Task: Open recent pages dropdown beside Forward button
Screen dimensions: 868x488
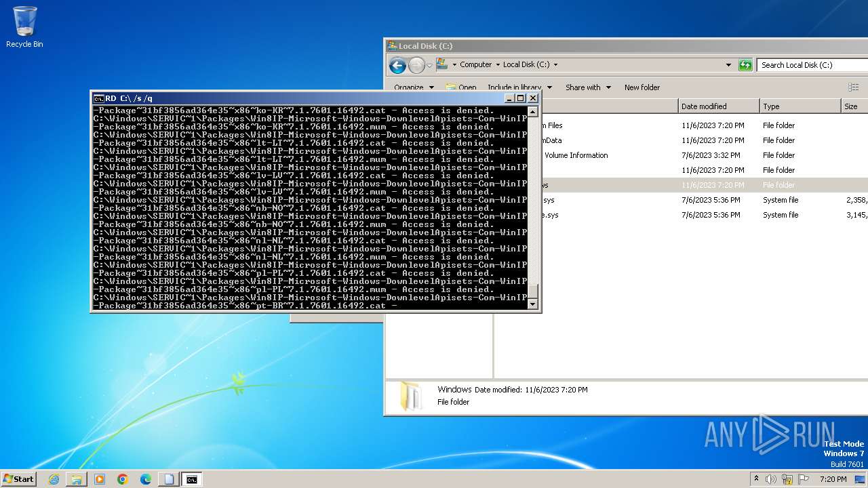Action: pos(429,65)
